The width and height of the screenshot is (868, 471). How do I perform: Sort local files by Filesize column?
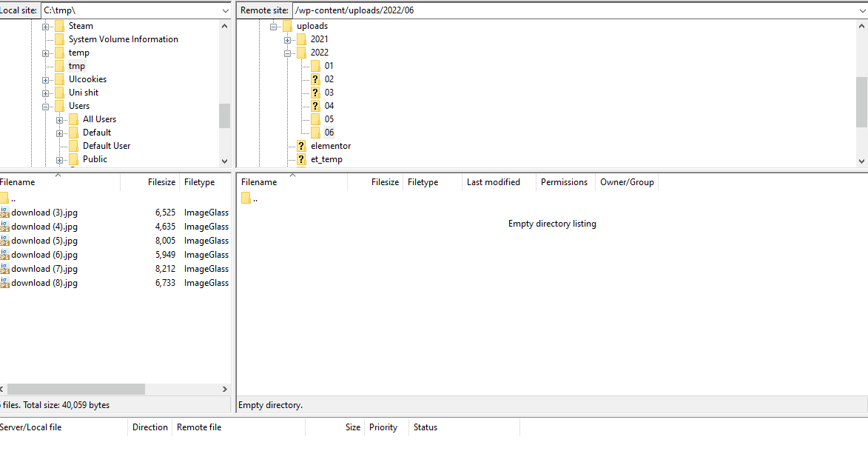(x=150, y=182)
